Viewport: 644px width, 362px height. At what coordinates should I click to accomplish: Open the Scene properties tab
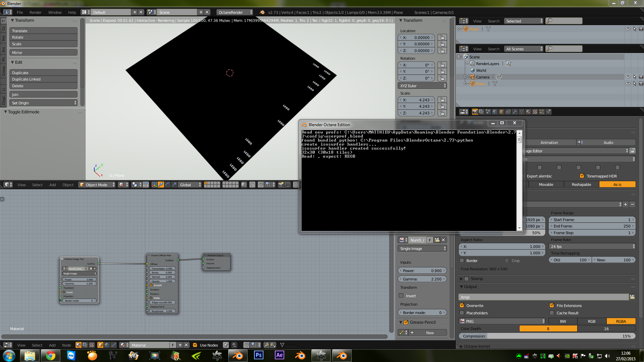pos(488,112)
